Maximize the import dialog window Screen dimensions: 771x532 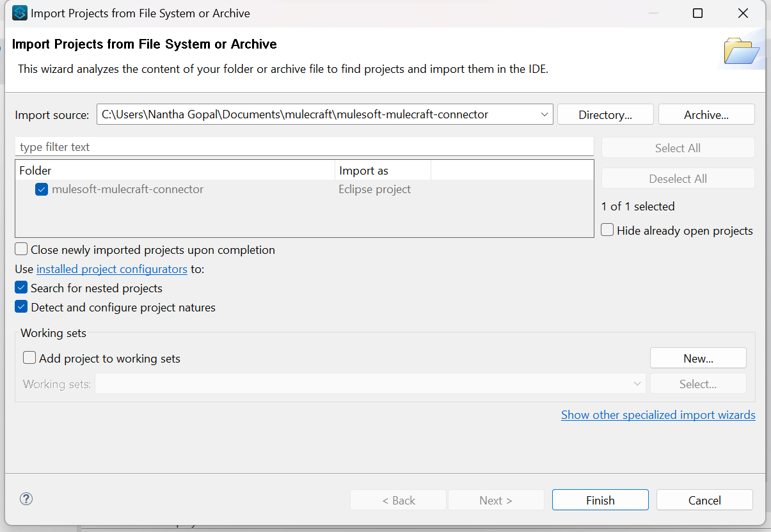click(698, 13)
